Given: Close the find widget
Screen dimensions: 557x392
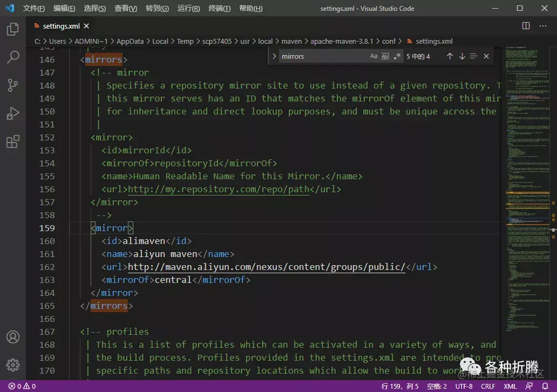Looking at the screenshot, I should [486, 56].
